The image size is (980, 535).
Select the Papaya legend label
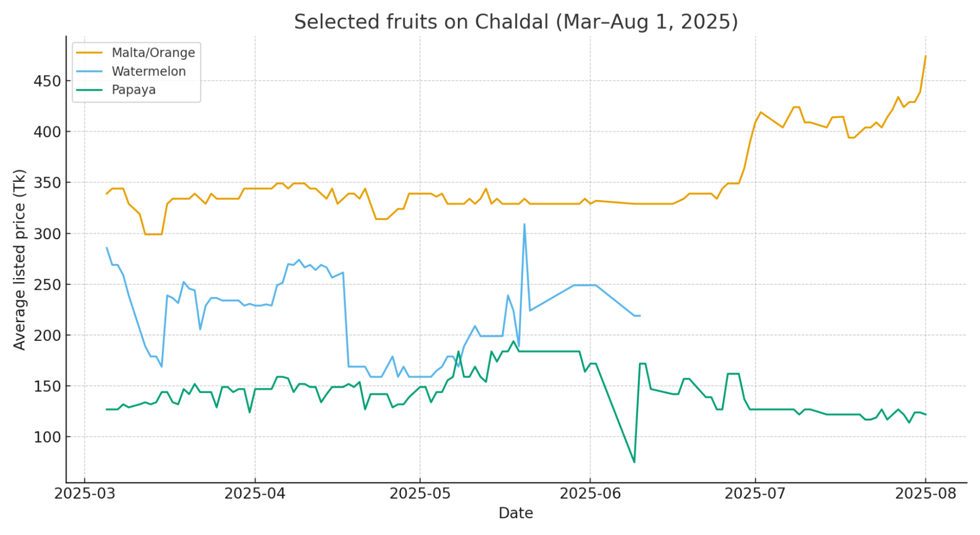click(133, 90)
